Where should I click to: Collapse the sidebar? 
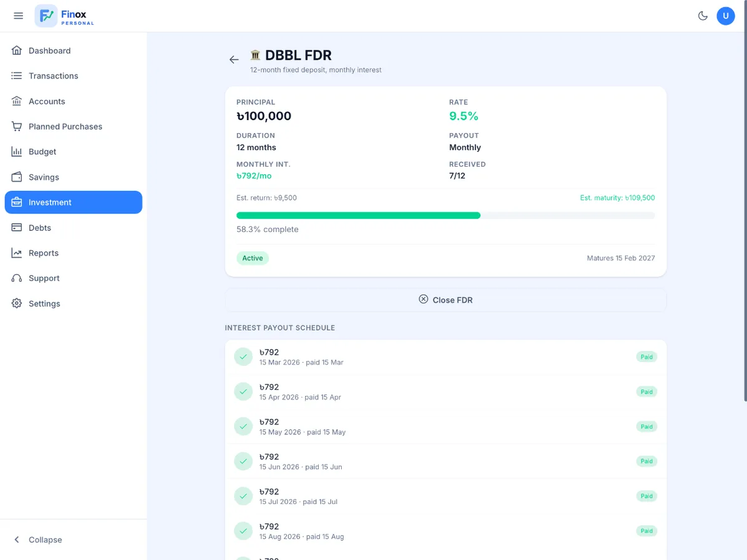[x=73, y=539]
